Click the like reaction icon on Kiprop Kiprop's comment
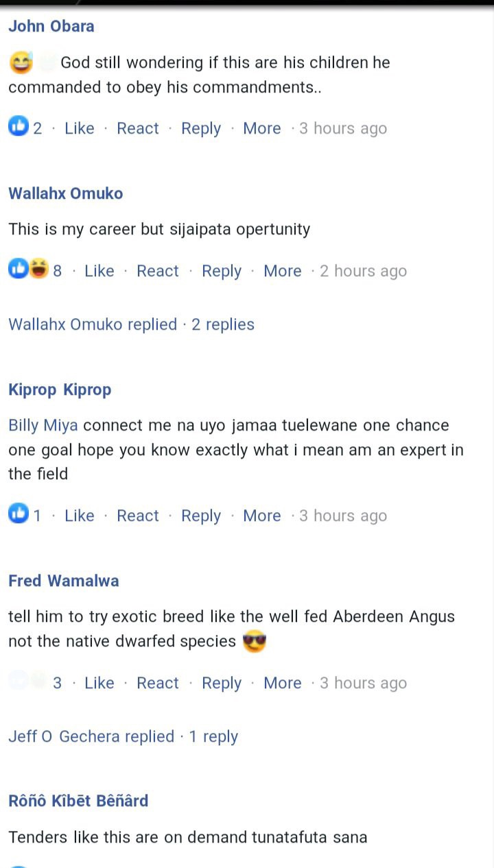494x868 pixels. click(x=18, y=514)
